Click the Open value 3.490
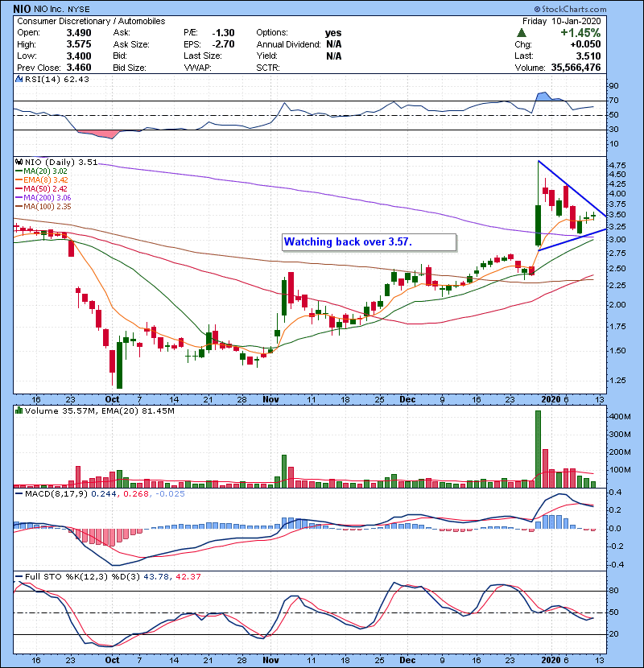The width and height of the screenshot is (644, 668). tap(79, 33)
